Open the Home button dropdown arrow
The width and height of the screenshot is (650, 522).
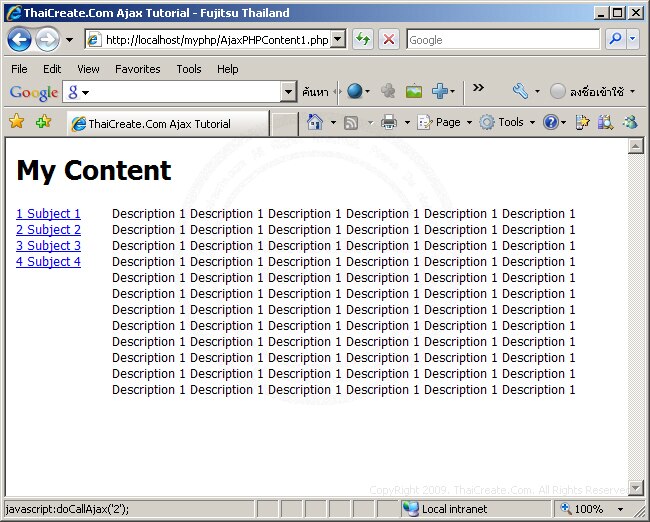pos(333,122)
